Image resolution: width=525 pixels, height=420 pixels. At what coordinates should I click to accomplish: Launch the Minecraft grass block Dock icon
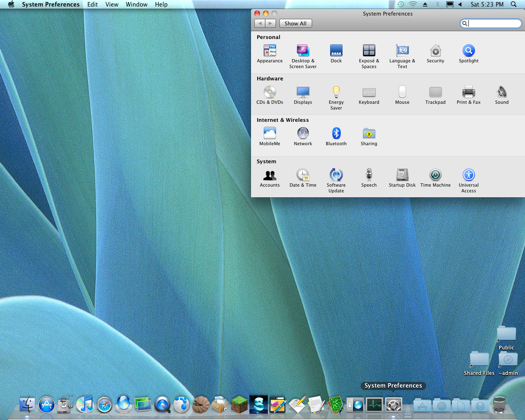[x=239, y=405]
